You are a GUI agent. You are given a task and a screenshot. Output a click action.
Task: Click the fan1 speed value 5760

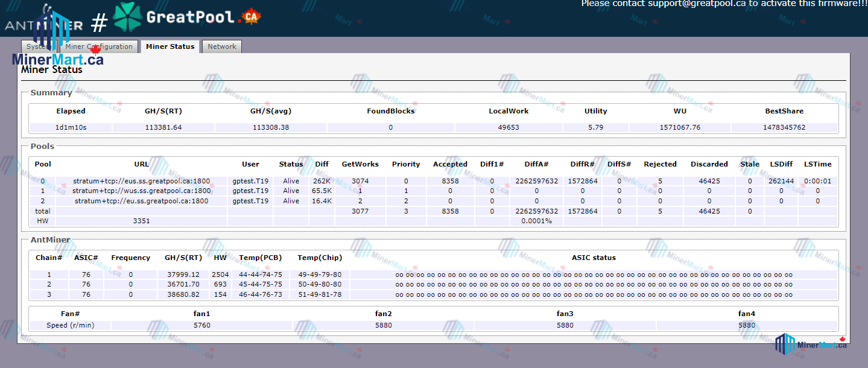click(202, 325)
